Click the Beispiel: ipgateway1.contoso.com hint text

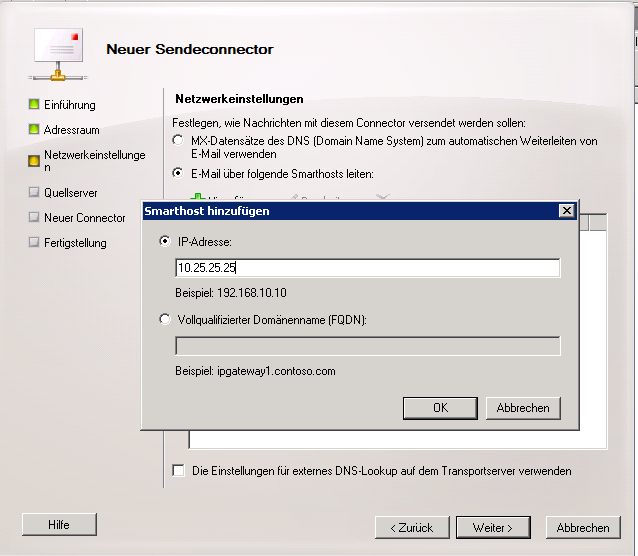(x=255, y=371)
